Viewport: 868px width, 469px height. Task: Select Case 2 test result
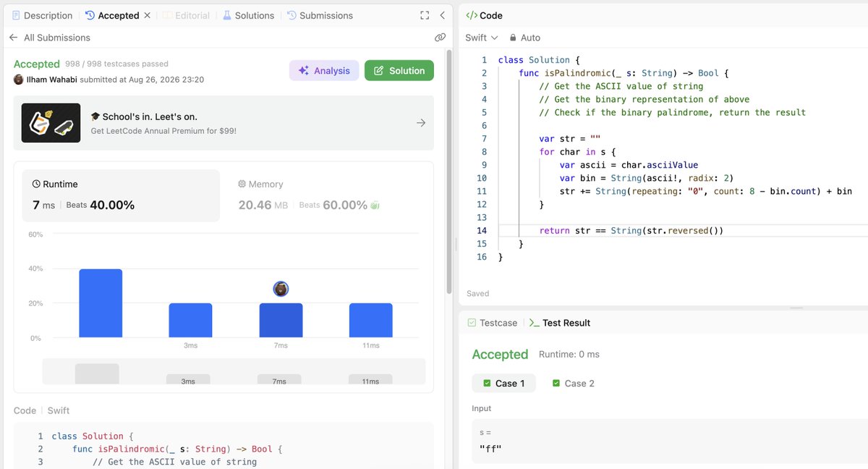573,384
